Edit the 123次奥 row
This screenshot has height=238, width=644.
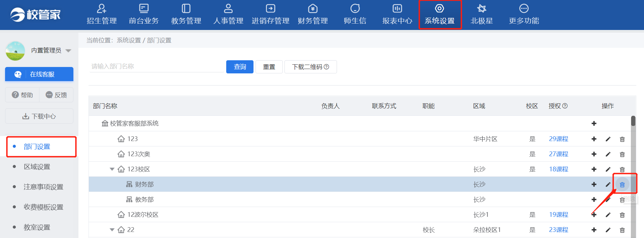point(608,154)
